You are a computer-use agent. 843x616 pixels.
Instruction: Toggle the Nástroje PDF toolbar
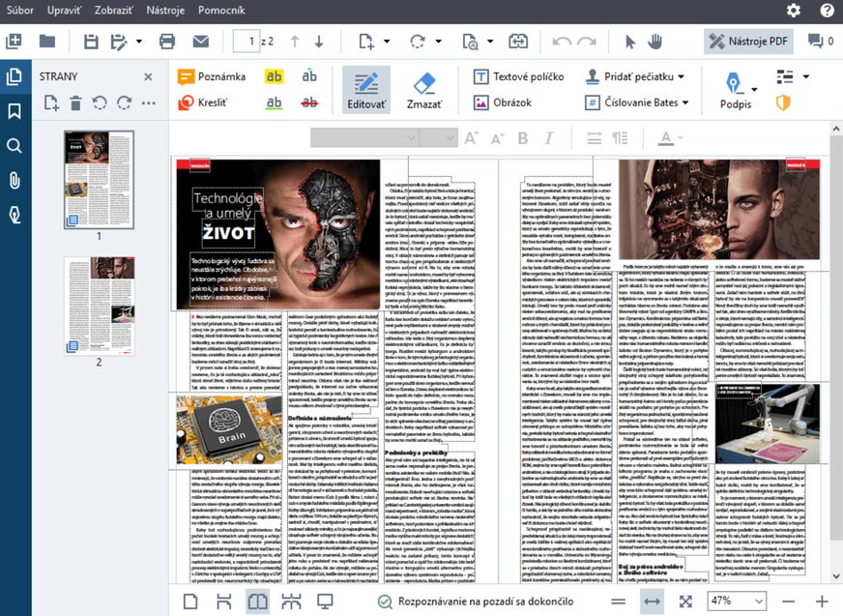click(x=749, y=41)
